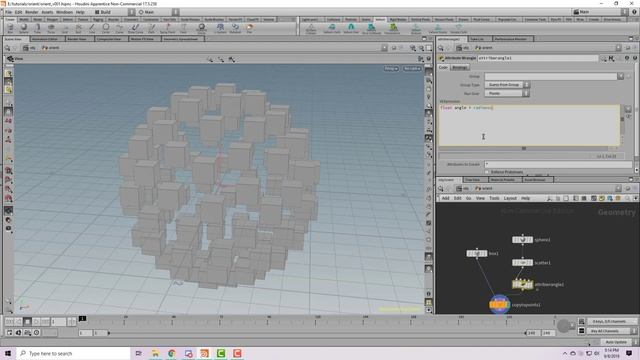The image size is (640, 360).
Task: Toggle Enforce Prototypes checkbox
Action: (x=487, y=172)
